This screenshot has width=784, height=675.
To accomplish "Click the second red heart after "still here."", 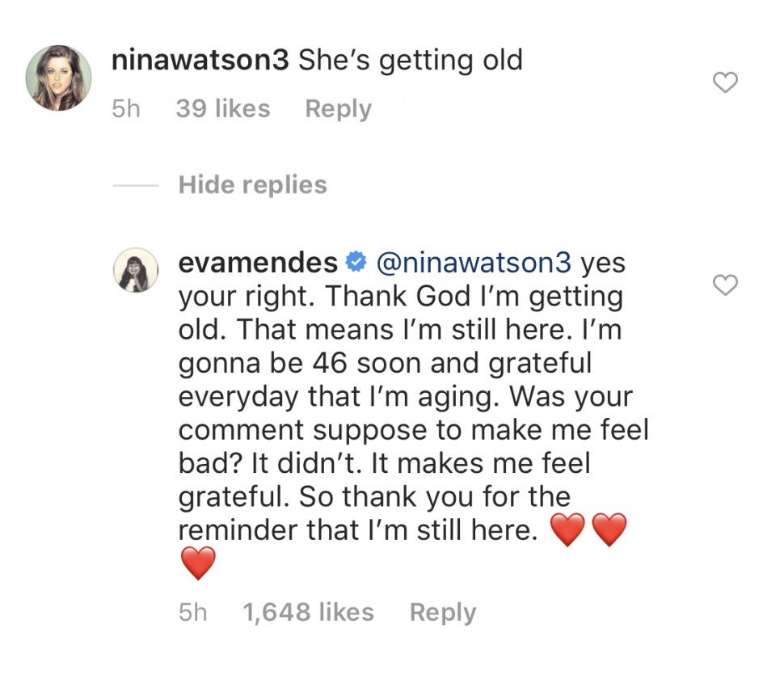I will pos(609,530).
